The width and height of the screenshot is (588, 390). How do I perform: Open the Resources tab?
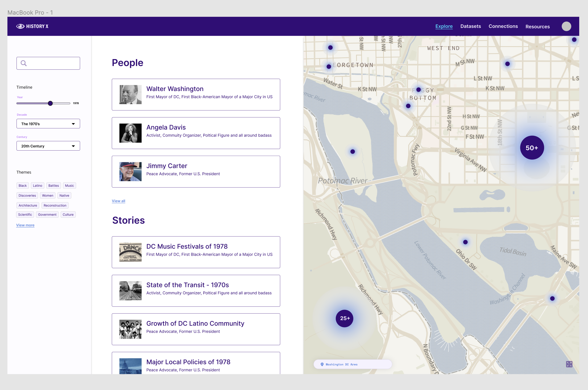tap(537, 27)
